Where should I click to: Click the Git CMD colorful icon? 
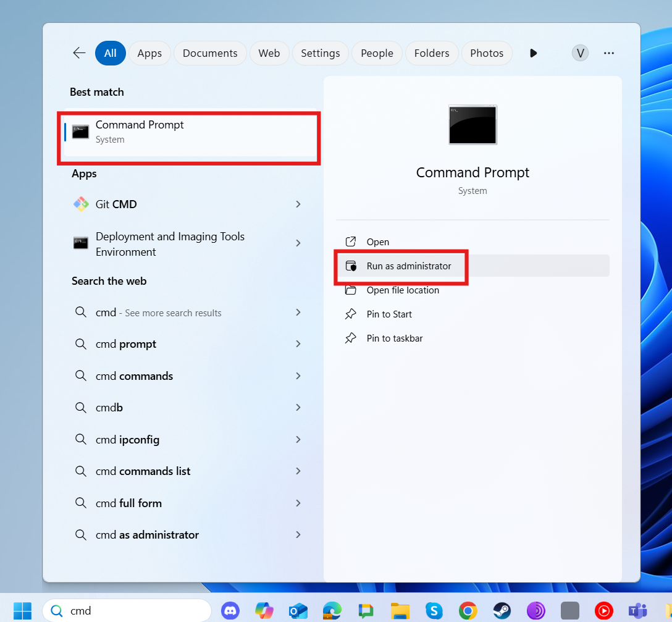pos(80,204)
